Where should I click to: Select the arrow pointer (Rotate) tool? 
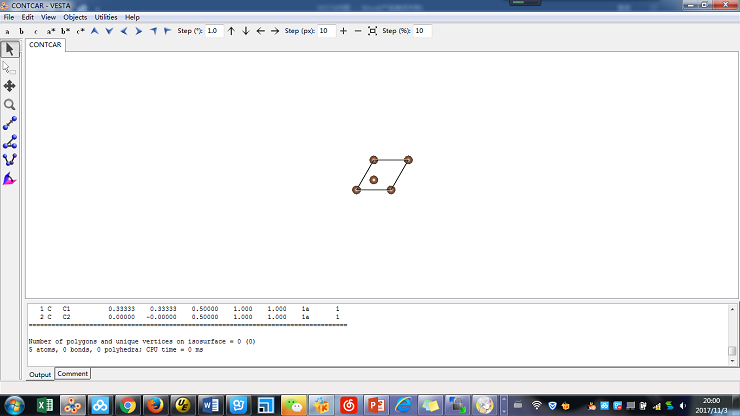(10, 49)
